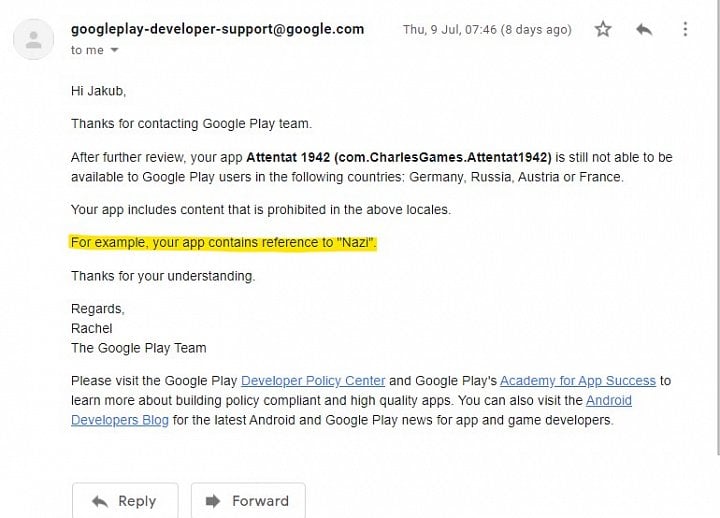Star this email message
720x518 pixels.
pyautogui.click(x=603, y=30)
